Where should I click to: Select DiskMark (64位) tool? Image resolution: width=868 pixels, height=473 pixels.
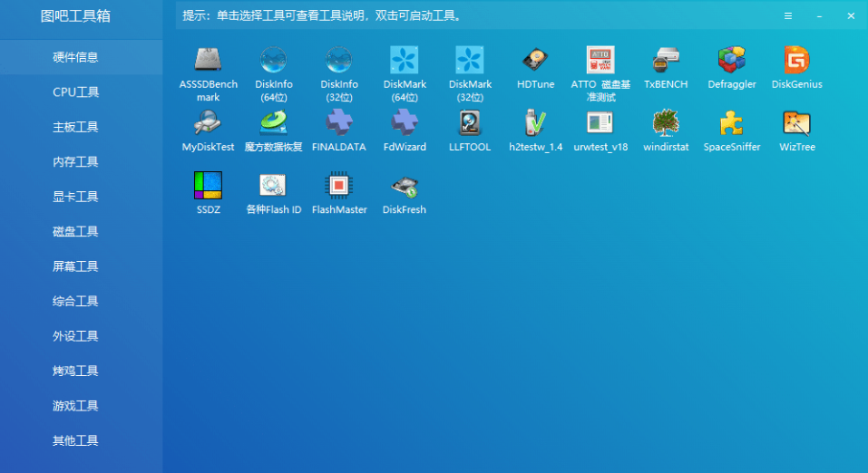coord(405,60)
